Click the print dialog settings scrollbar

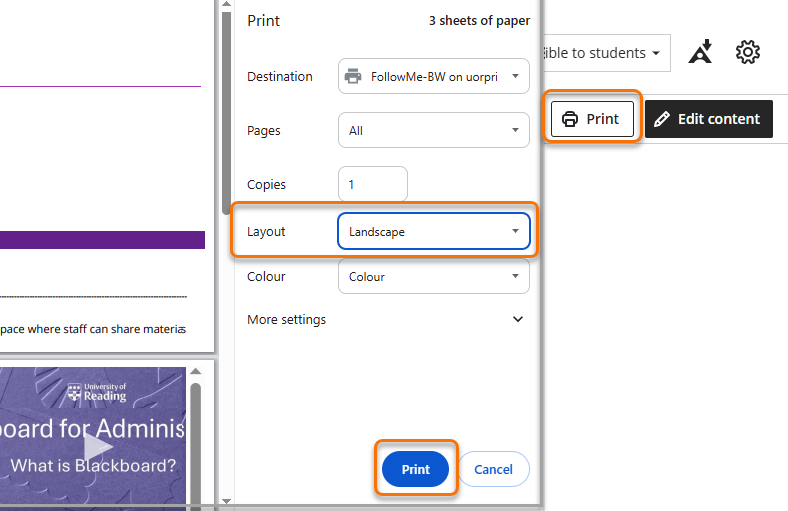pos(536,250)
